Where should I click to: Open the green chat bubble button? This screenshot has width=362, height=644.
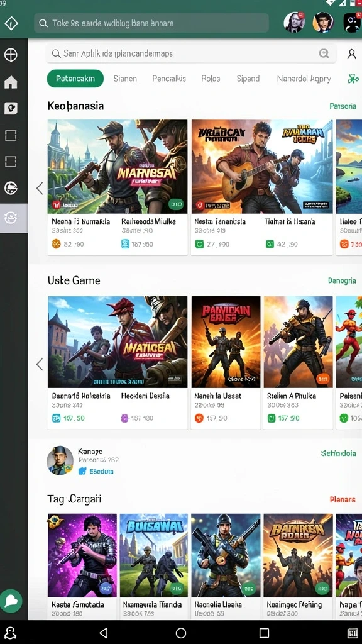(11, 601)
